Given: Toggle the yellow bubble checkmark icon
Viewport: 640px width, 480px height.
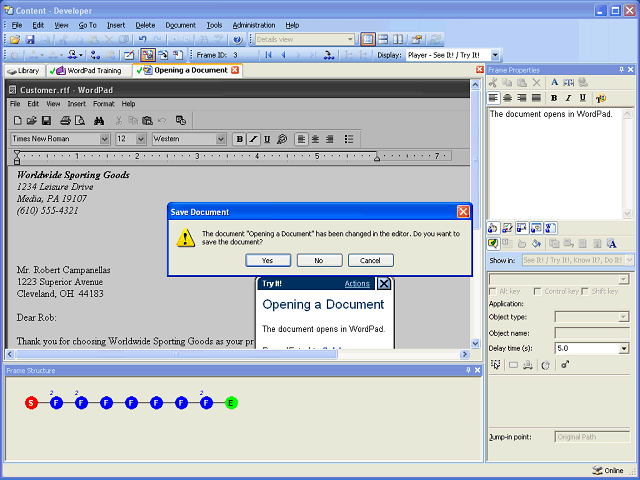Looking at the screenshot, I should tap(493, 244).
